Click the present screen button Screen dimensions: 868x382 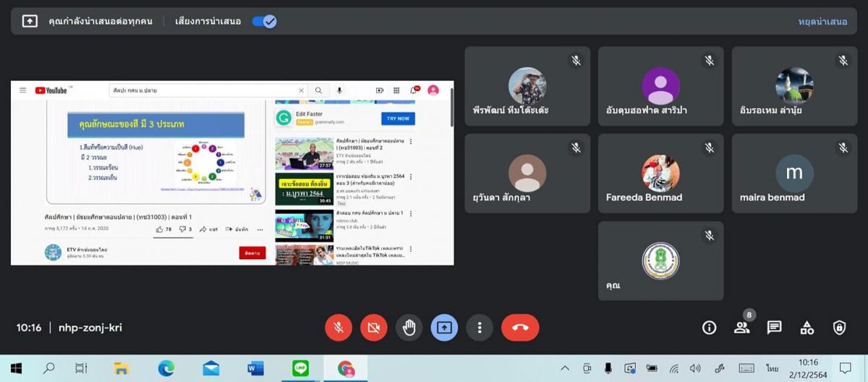pyautogui.click(x=444, y=328)
